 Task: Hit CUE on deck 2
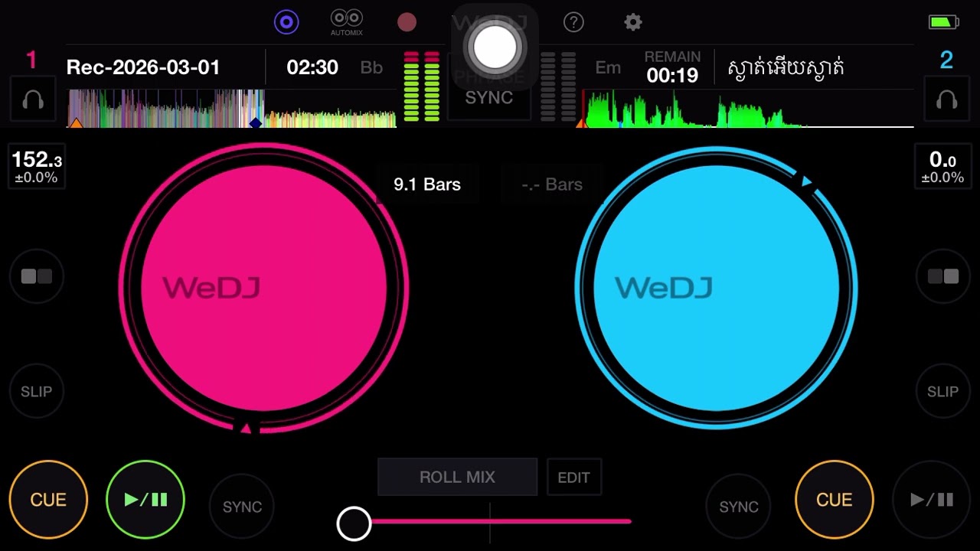click(x=835, y=500)
